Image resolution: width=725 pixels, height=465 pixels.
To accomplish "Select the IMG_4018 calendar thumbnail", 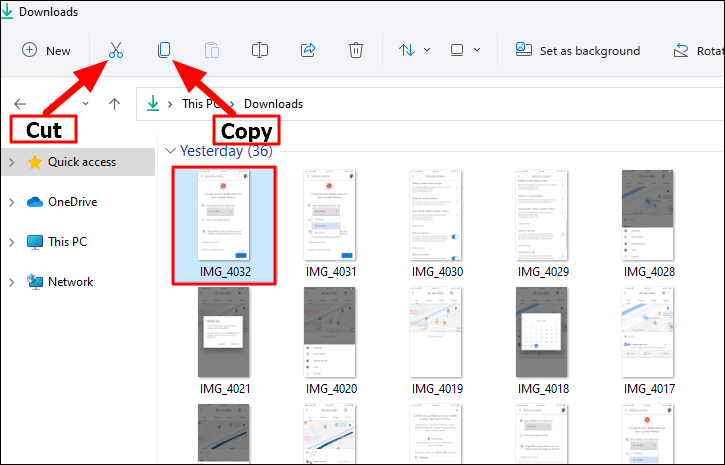I will [544, 332].
